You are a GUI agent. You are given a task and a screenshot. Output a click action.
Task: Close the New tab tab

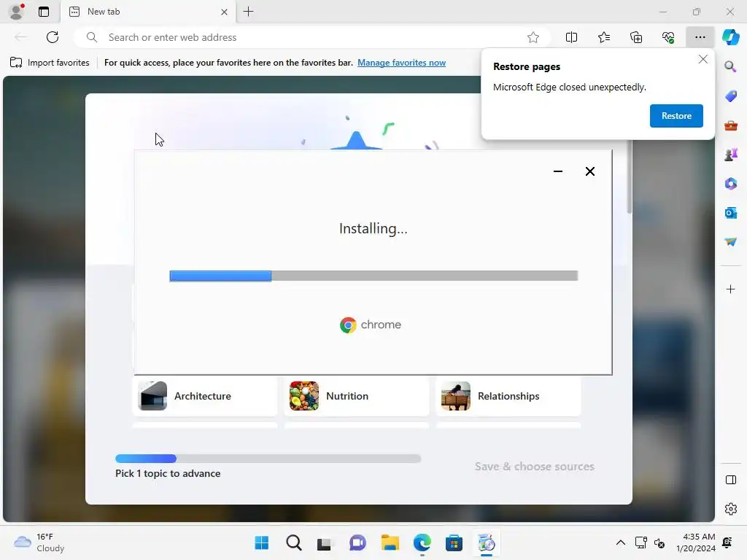click(224, 12)
